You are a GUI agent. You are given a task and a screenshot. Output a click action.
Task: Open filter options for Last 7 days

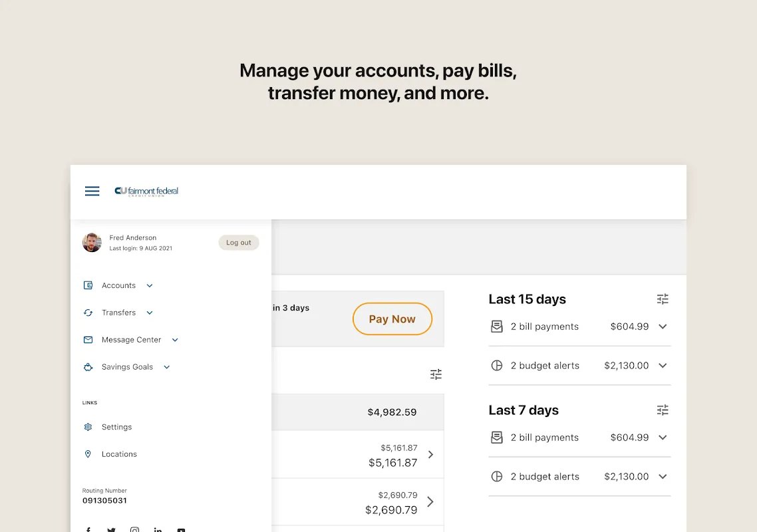[663, 410]
